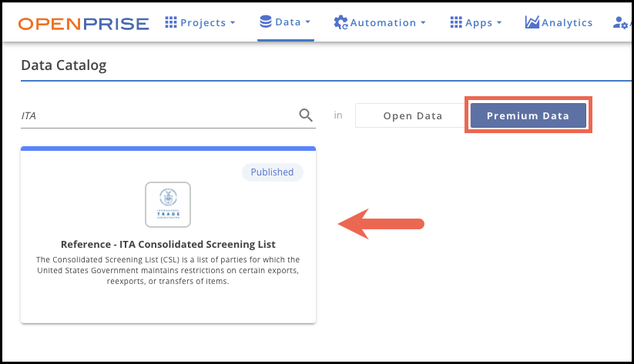Click the International Trade Administration logo thumbnail
Screen dimensions: 634x364
pyautogui.click(x=168, y=205)
